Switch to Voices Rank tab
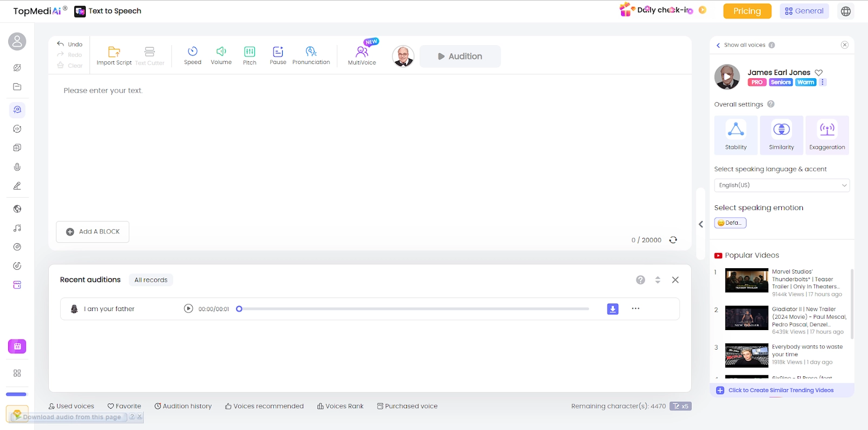Viewport: 868px width, 430px height. coord(340,406)
